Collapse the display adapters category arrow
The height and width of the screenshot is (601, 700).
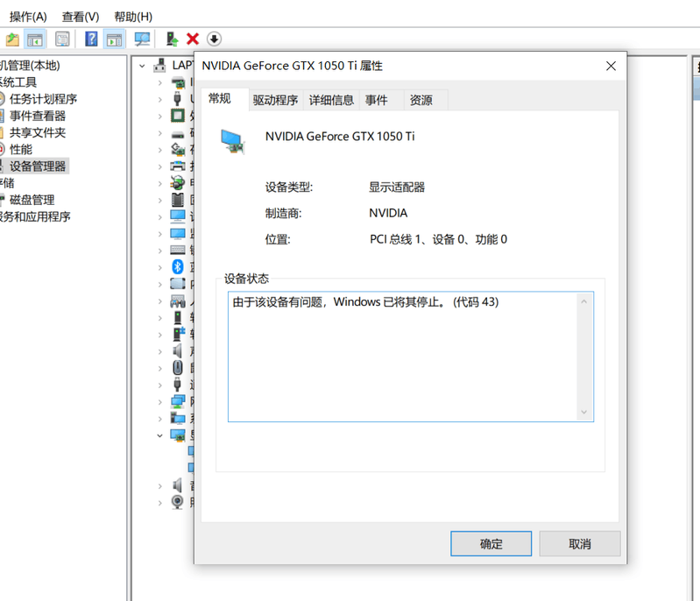click(x=159, y=435)
